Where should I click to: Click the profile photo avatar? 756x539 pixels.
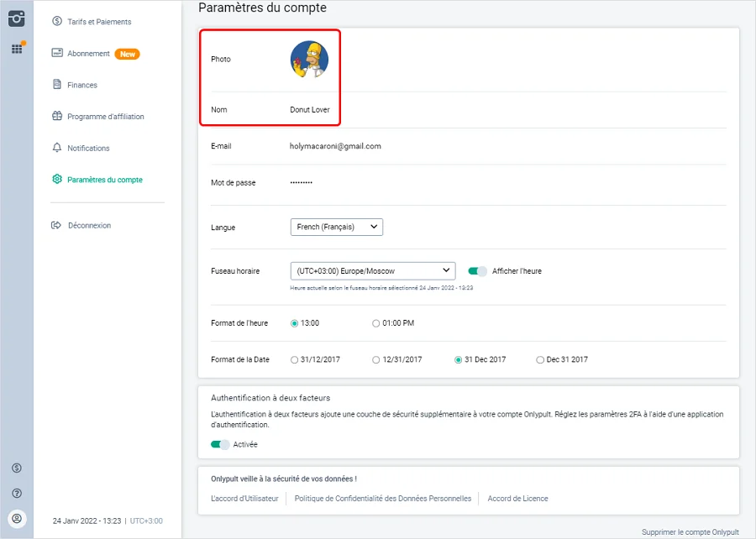pyautogui.click(x=309, y=60)
